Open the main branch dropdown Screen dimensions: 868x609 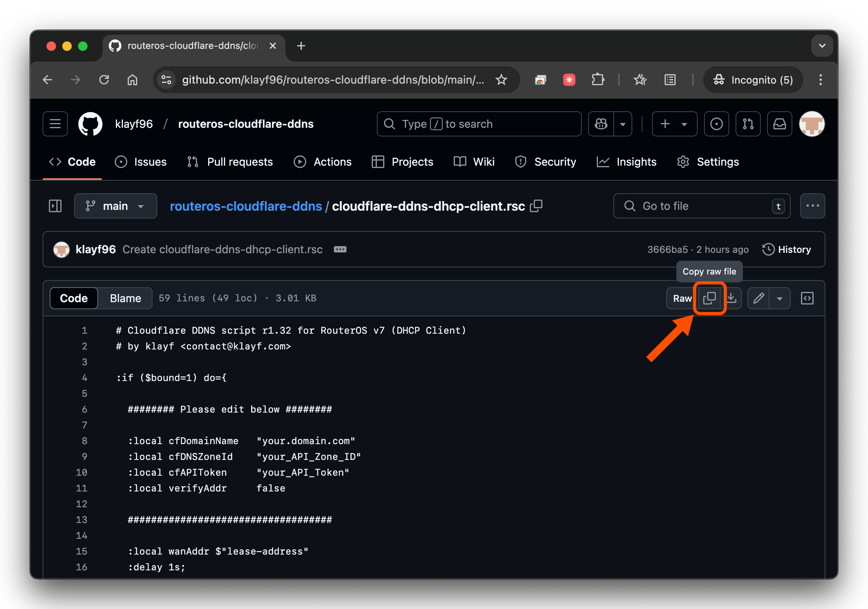[115, 206]
